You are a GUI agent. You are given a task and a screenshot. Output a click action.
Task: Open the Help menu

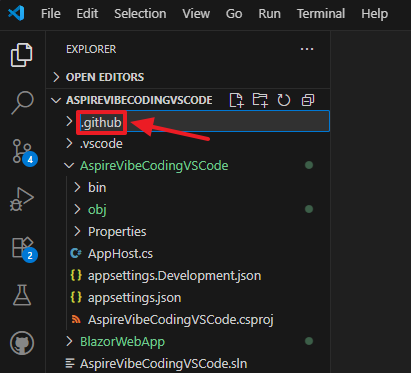375,14
